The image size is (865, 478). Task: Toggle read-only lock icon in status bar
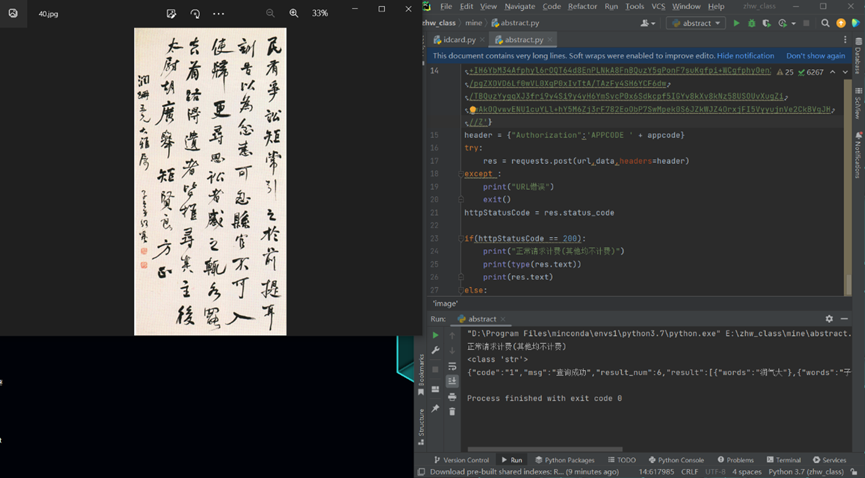pyautogui.click(x=854, y=472)
